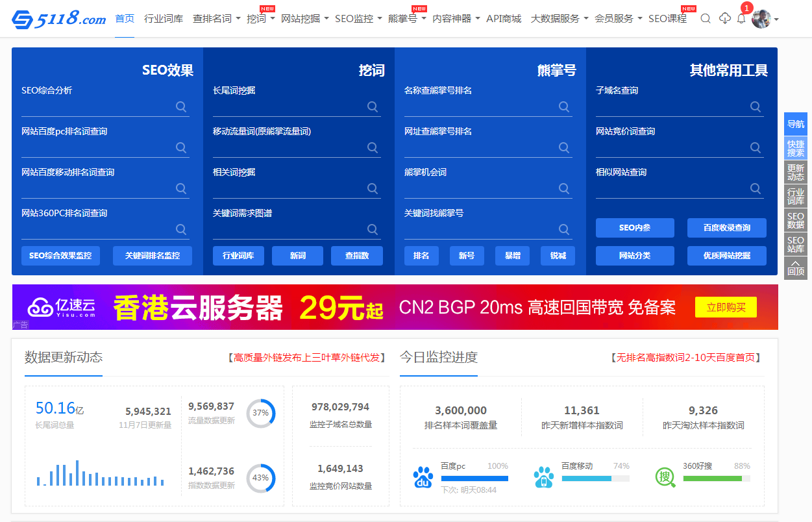Click search icon for 相似网站查询

tap(756, 188)
